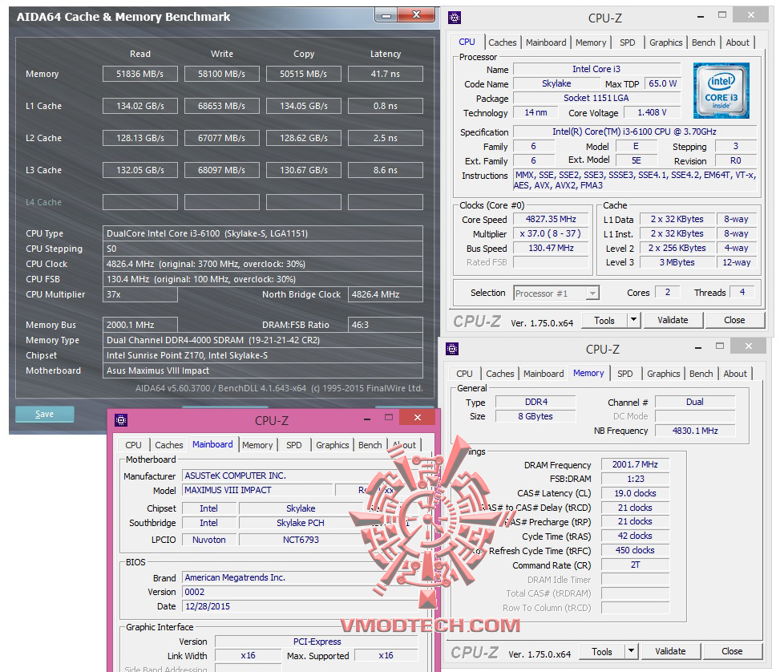Open Tools dropdown arrow in top CPU-Z
The width and height of the screenshot is (784, 672).
click(633, 319)
